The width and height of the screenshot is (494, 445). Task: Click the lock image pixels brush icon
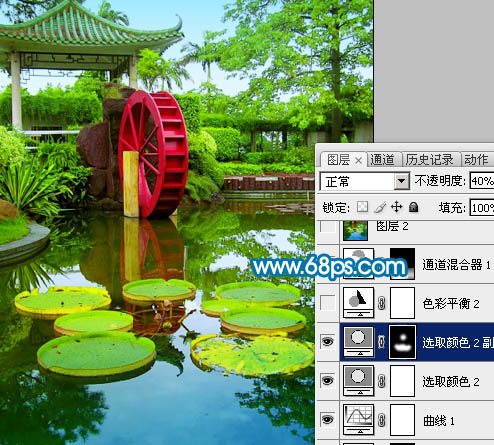380,207
